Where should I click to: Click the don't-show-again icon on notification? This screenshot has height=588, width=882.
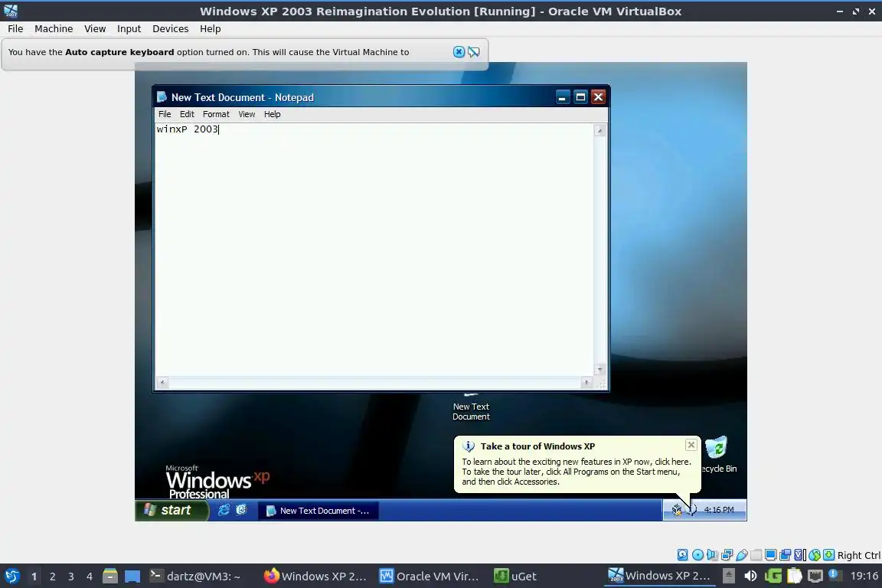[x=474, y=52]
